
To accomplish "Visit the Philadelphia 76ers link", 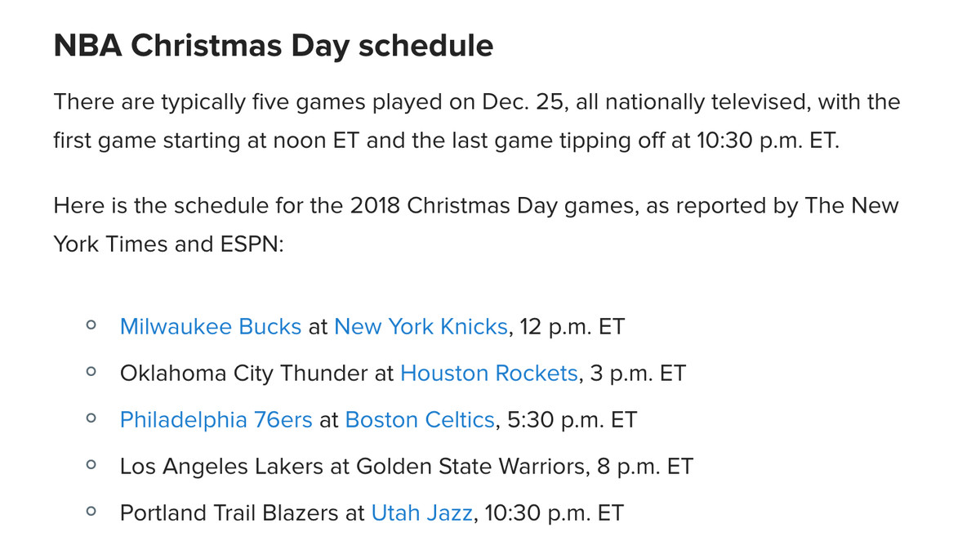I will coord(216,420).
